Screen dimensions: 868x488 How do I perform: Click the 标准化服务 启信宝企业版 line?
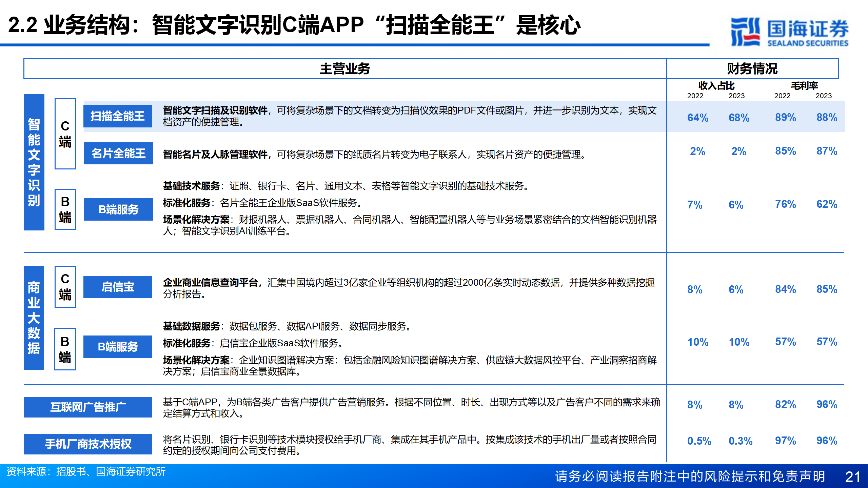point(253,343)
